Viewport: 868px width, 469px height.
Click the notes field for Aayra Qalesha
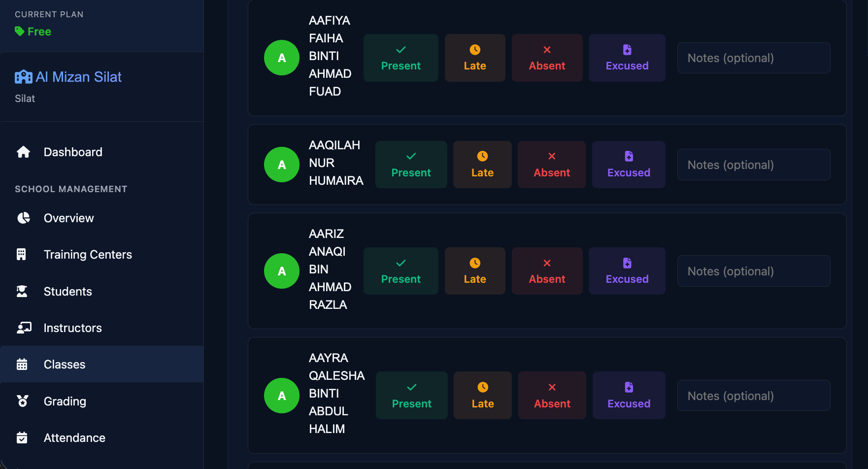[x=753, y=396]
